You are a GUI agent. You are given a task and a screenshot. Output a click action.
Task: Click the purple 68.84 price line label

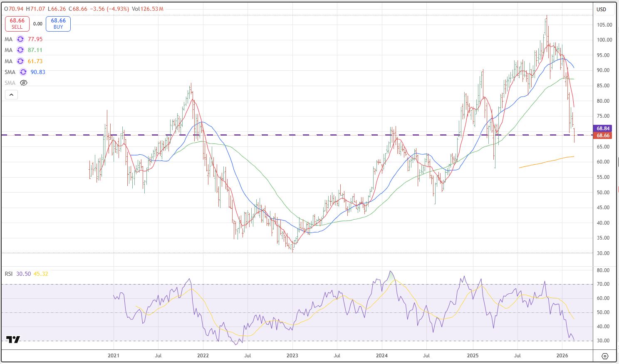pos(603,129)
